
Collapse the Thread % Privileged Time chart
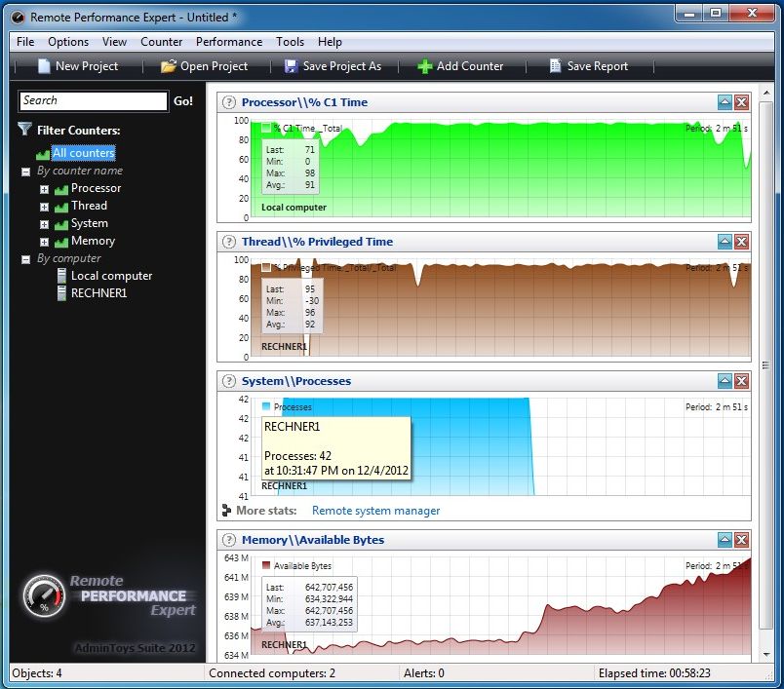[x=725, y=242]
